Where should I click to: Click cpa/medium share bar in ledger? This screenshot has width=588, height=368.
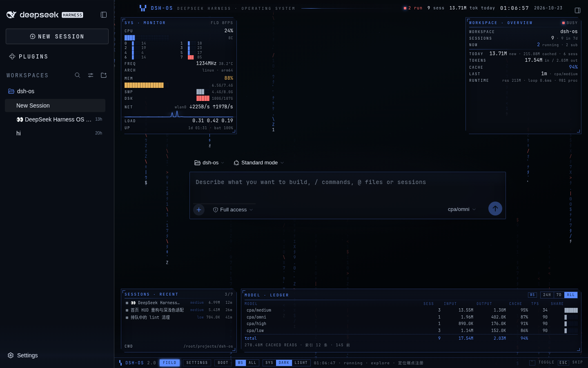[571, 310]
